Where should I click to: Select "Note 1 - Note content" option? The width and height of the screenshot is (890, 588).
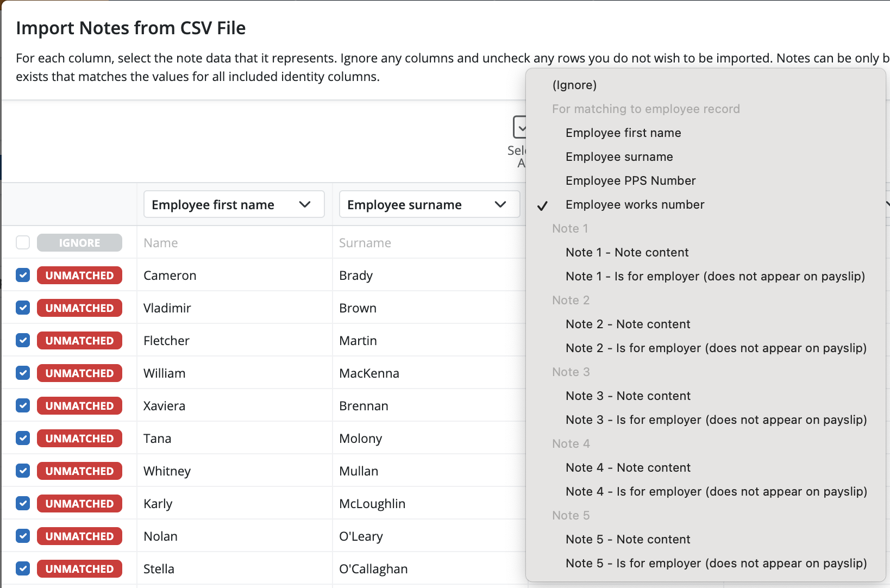(x=627, y=252)
